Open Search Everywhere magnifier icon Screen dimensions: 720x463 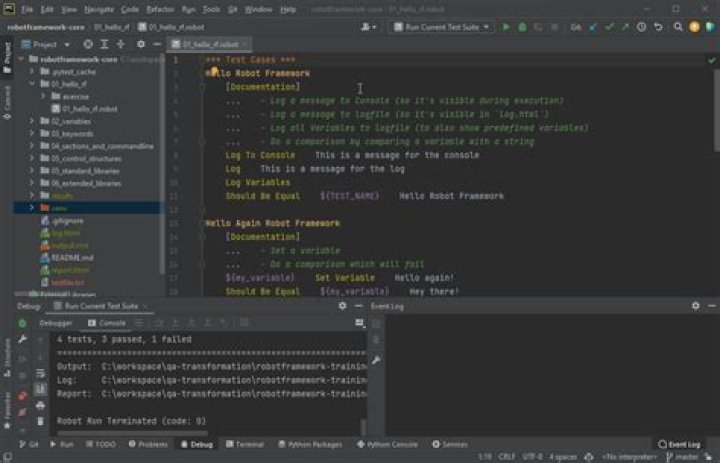pos(678,27)
